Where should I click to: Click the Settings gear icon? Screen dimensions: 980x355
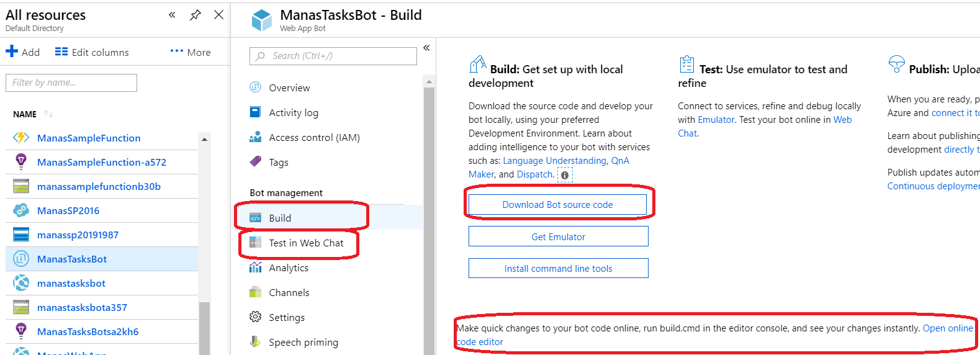(255, 317)
